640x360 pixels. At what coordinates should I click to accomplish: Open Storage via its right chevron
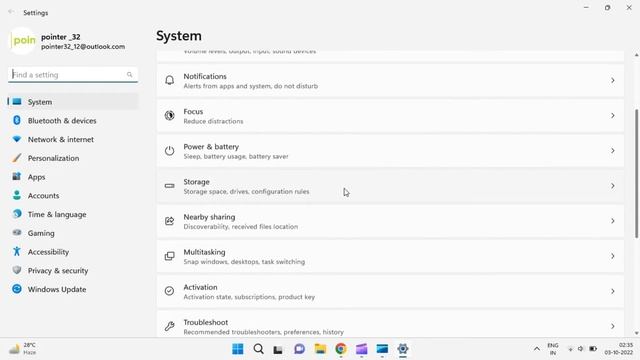tap(613, 186)
